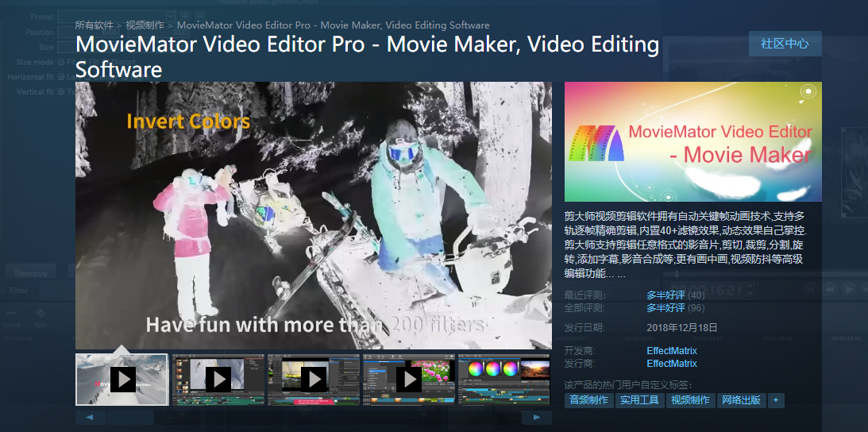This screenshot has height=432, width=868.
Task: Open the color wheels screenshot thumbnail
Action: [503, 380]
